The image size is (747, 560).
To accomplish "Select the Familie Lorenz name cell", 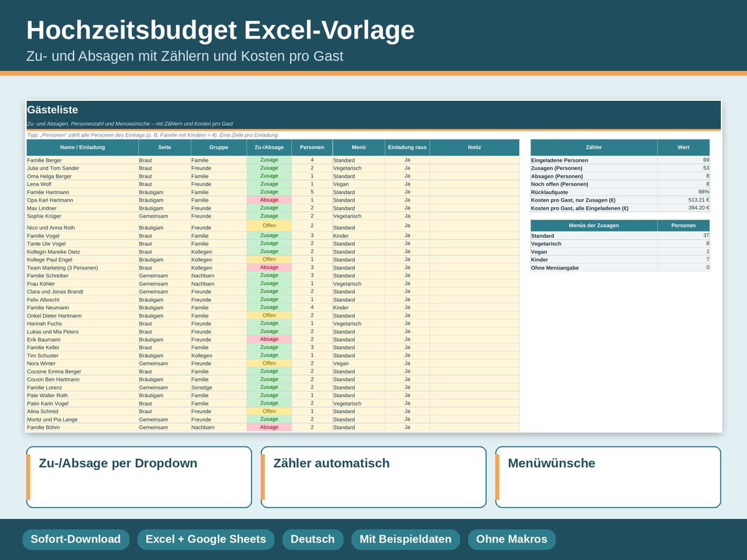I will 82,387.
